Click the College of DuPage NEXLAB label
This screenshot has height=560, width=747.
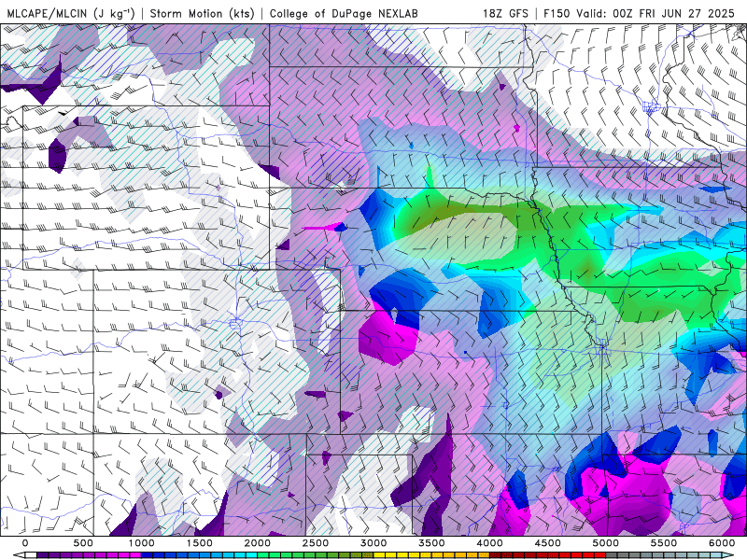click(x=344, y=13)
